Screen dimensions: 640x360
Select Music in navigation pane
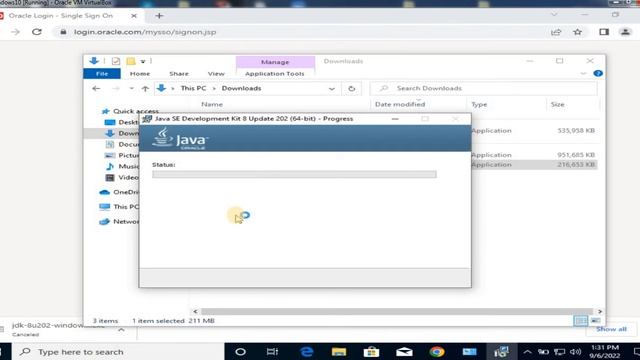click(122, 166)
